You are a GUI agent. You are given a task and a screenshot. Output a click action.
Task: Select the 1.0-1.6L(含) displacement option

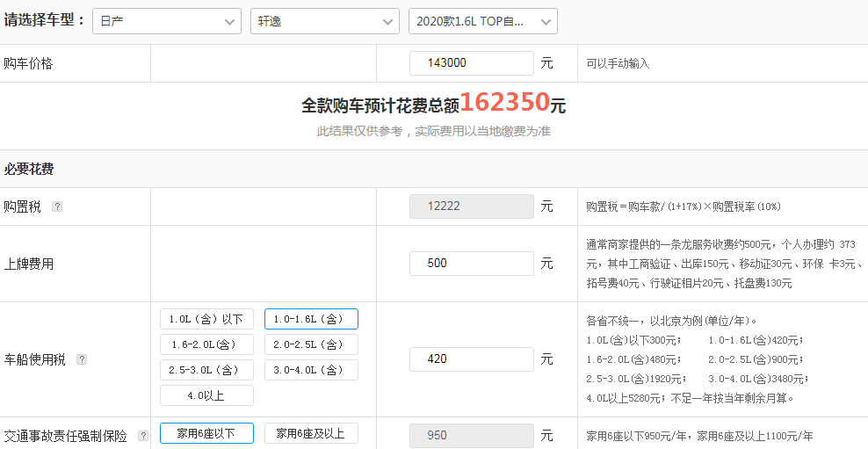click(x=311, y=319)
